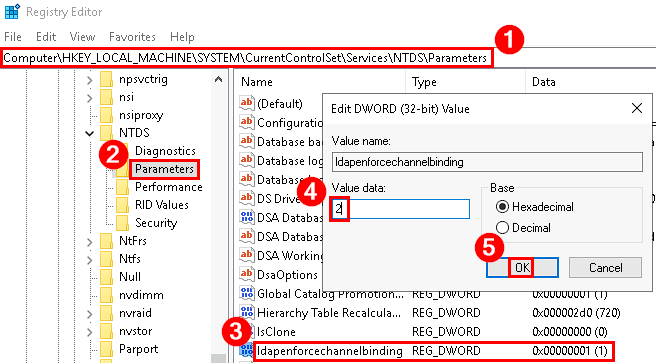Confirm the DWORD edit with OK
This screenshot has height=363, width=656.
click(522, 267)
